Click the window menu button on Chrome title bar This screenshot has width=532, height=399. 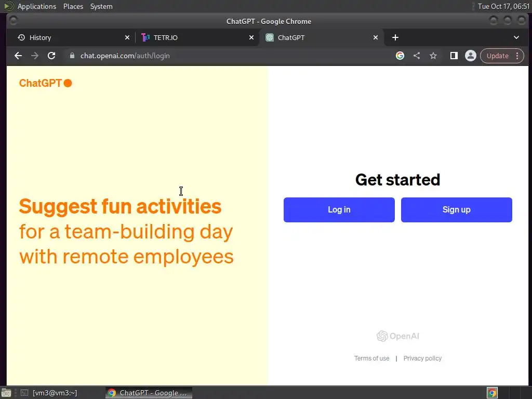13,21
